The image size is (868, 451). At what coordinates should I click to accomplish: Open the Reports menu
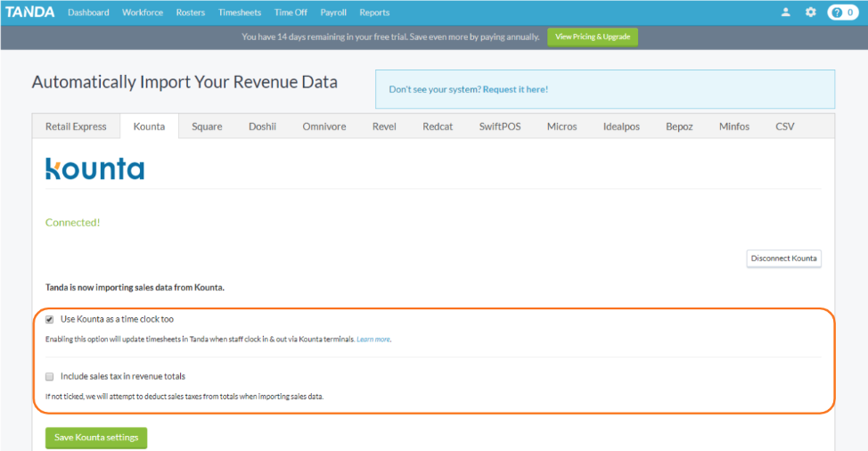coord(374,12)
